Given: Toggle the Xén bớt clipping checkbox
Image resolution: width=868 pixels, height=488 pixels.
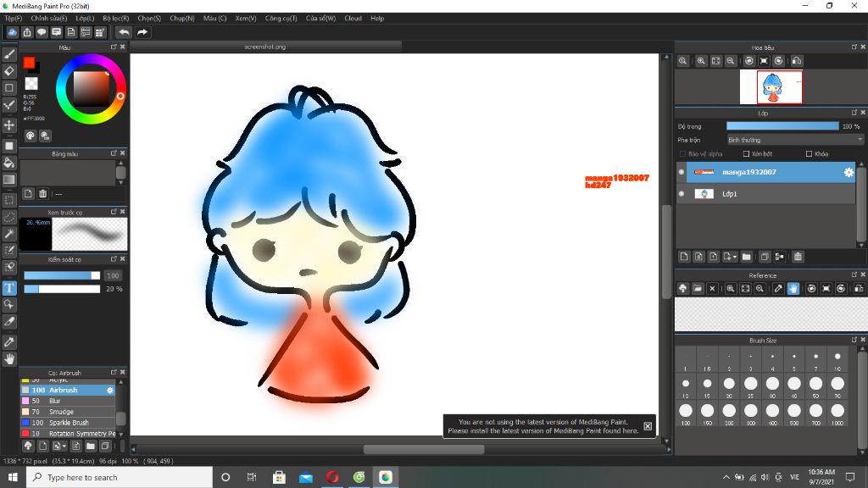Looking at the screenshot, I should pos(746,154).
